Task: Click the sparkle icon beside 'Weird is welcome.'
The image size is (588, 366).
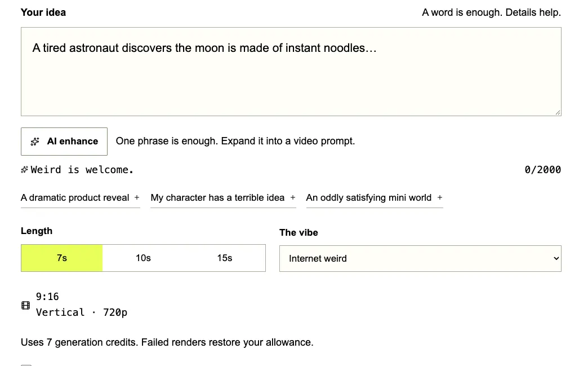Action: pos(24,170)
